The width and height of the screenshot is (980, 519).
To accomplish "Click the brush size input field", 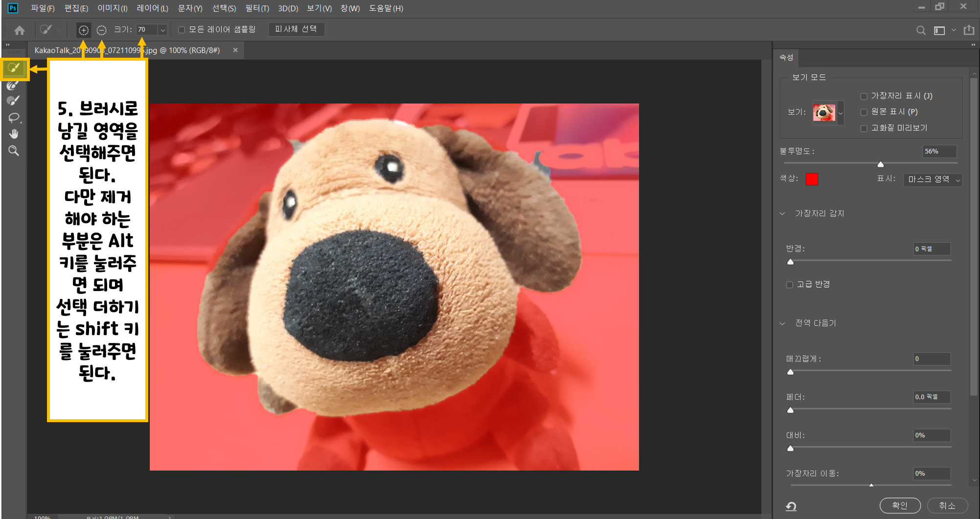I will 147,30.
